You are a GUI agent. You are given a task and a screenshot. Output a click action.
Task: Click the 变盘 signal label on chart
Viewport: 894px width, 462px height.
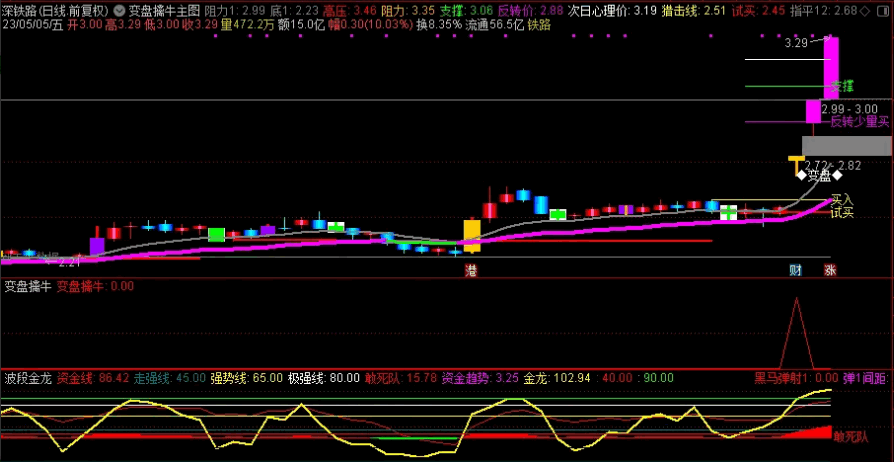click(x=821, y=175)
